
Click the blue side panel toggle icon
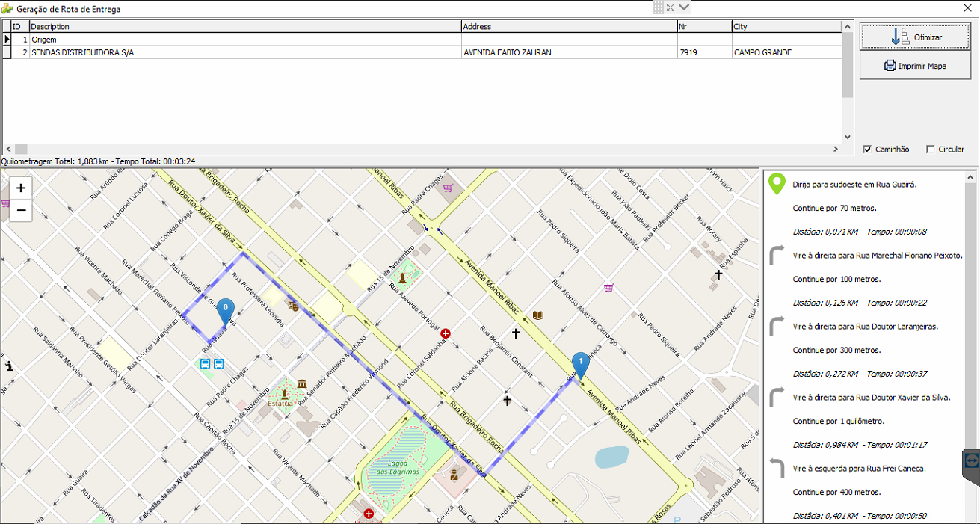pyautogui.click(x=971, y=461)
